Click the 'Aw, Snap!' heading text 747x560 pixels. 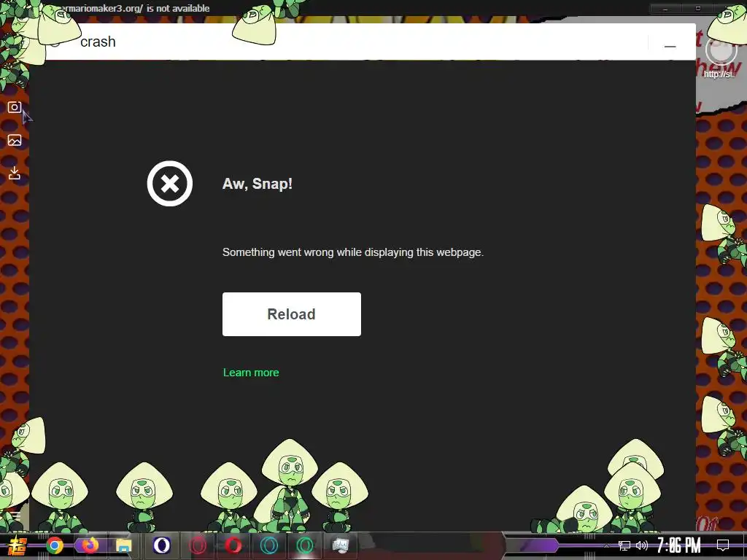click(x=258, y=184)
